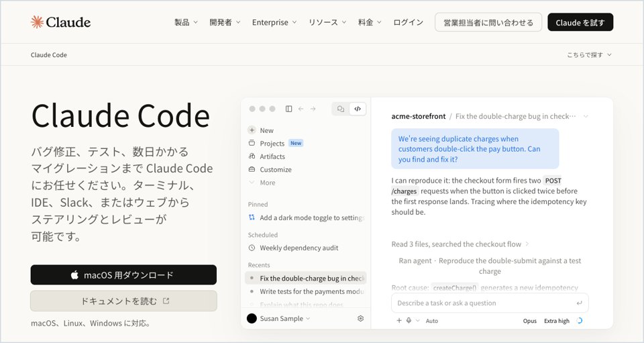Image resolution: width=644 pixels, height=343 pixels.
Task: Click the Apple logo on download button
Action: (x=74, y=275)
